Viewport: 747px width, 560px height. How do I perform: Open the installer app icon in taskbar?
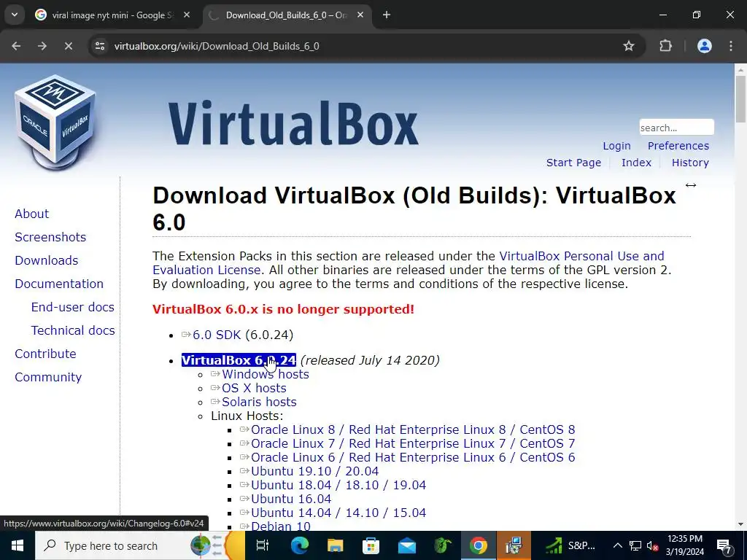(x=514, y=545)
